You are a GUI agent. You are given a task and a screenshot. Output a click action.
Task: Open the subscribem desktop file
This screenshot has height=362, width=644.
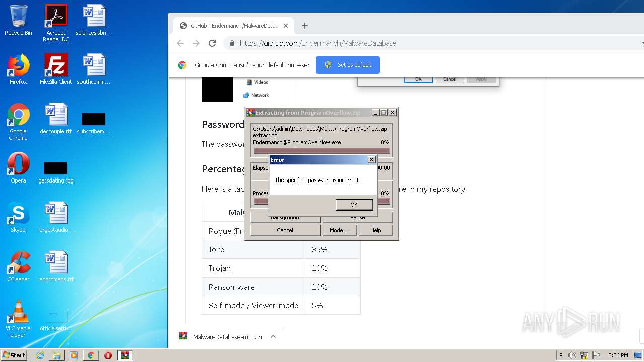94,124
